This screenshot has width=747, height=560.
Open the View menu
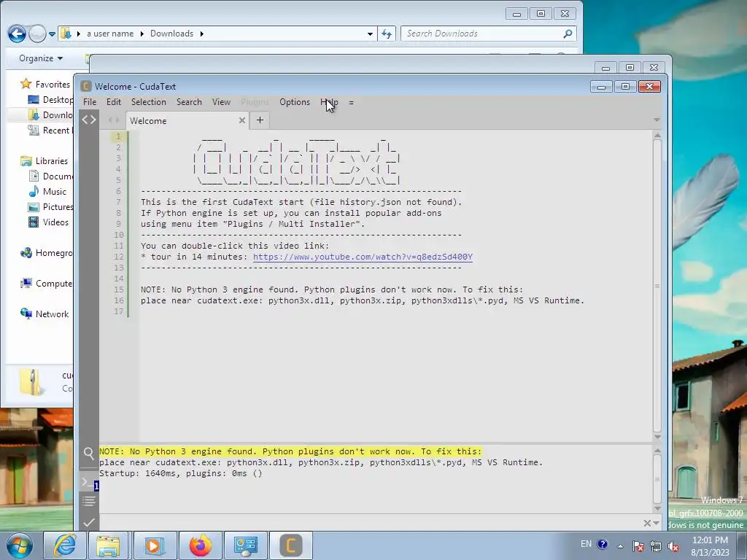point(221,102)
